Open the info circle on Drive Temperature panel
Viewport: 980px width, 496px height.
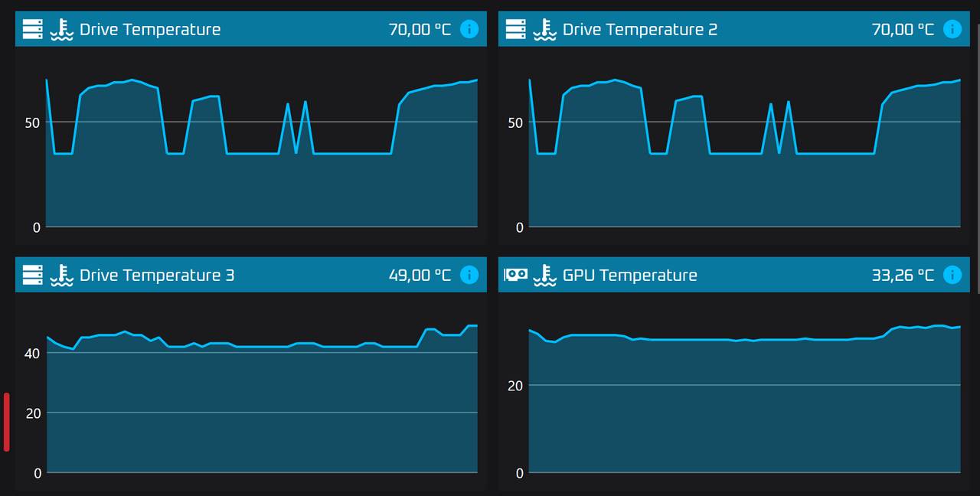[x=469, y=29]
